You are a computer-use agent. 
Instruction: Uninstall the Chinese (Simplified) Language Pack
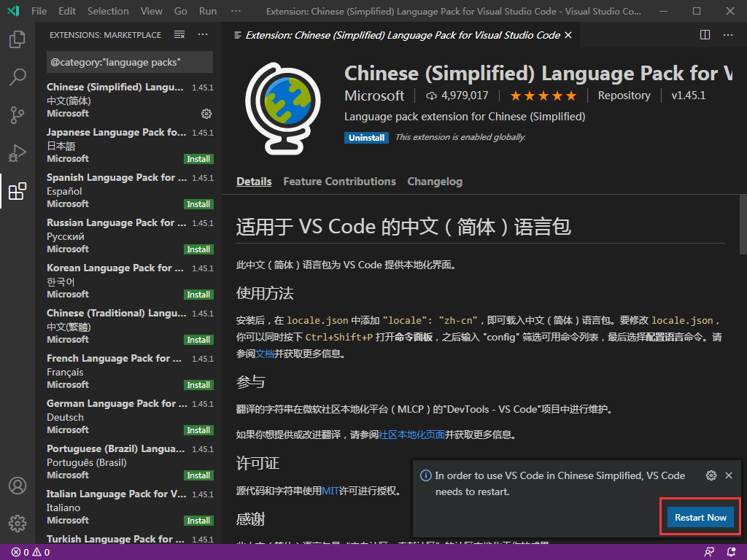(366, 138)
